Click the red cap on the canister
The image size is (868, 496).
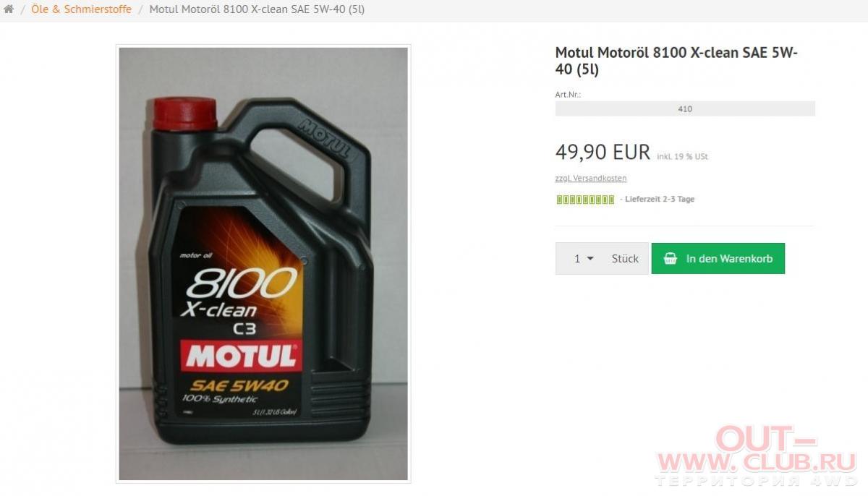pos(185,114)
